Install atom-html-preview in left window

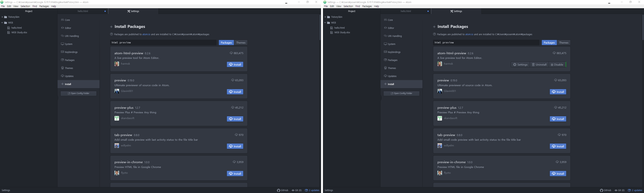(x=235, y=65)
